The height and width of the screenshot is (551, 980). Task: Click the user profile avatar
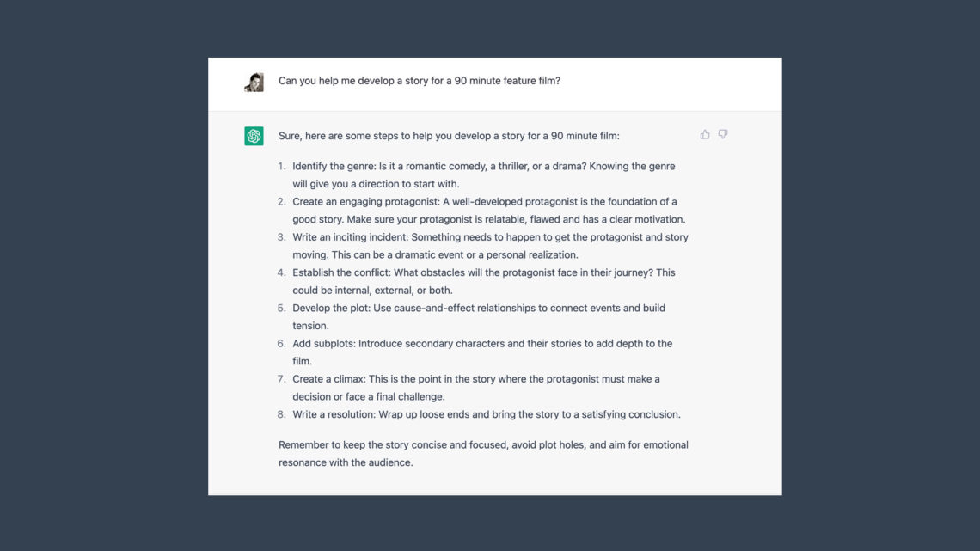pyautogui.click(x=254, y=82)
